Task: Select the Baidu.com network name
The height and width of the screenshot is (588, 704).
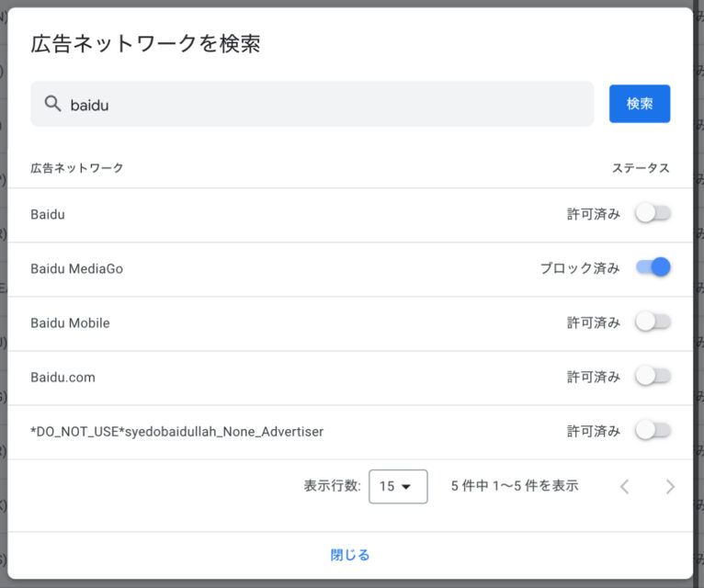Action: (x=62, y=377)
